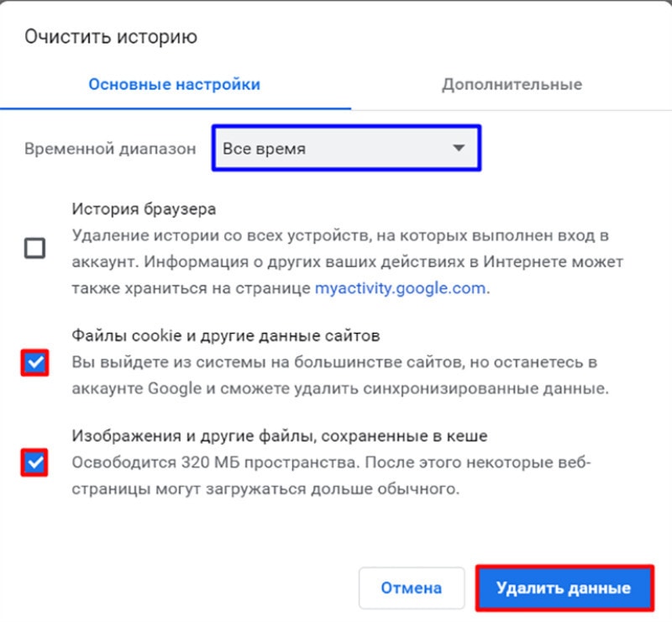Click the Временной диапазон label text

pyautogui.click(x=109, y=148)
